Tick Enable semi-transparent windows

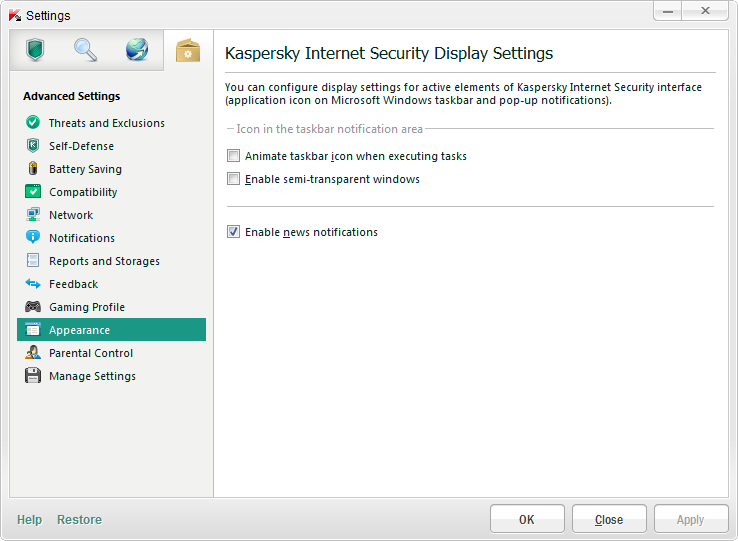(x=234, y=180)
